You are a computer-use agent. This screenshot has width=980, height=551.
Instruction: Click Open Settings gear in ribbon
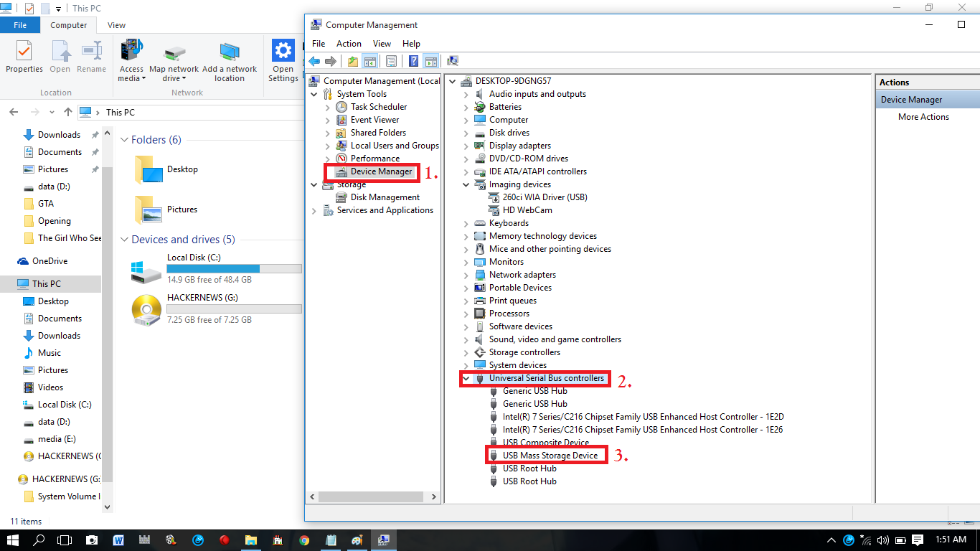click(x=283, y=61)
